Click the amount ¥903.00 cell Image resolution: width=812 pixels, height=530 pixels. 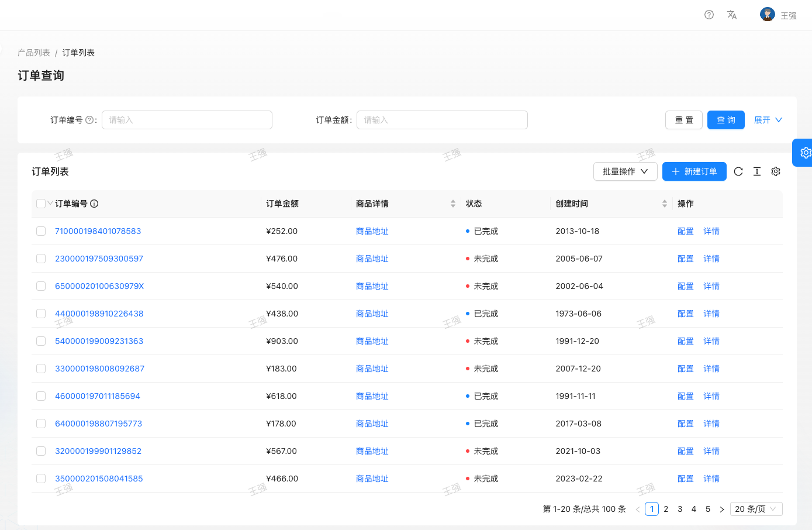[x=282, y=341]
